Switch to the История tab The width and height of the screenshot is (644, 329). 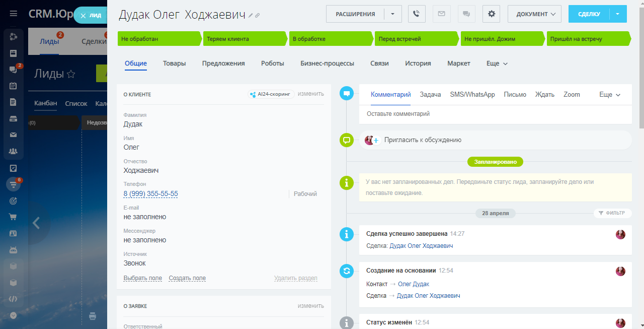pyautogui.click(x=418, y=63)
